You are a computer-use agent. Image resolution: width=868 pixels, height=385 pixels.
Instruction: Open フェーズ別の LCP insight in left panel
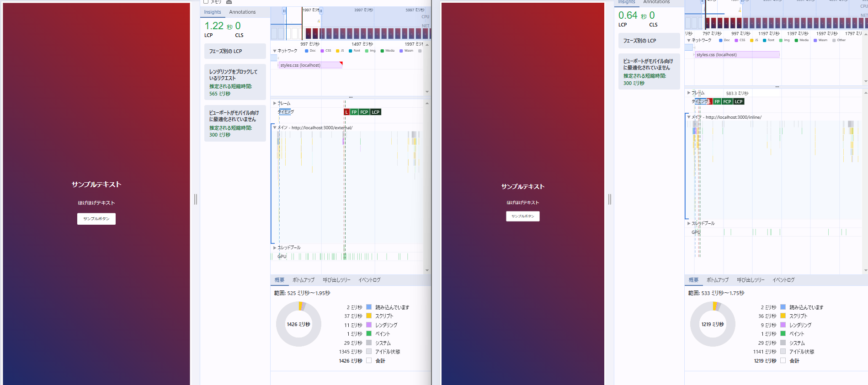[x=235, y=51]
